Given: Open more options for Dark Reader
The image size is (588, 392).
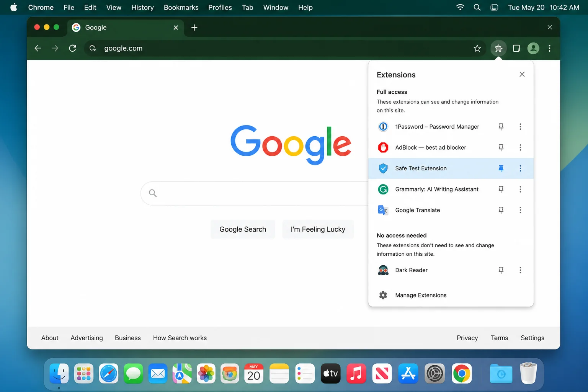Looking at the screenshot, I should pos(520,270).
